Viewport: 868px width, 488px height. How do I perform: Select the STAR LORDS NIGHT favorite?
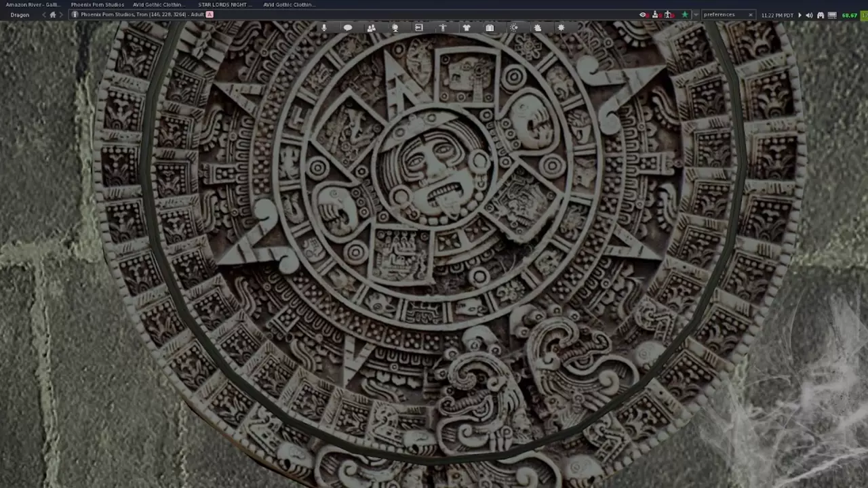pyautogui.click(x=224, y=5)
